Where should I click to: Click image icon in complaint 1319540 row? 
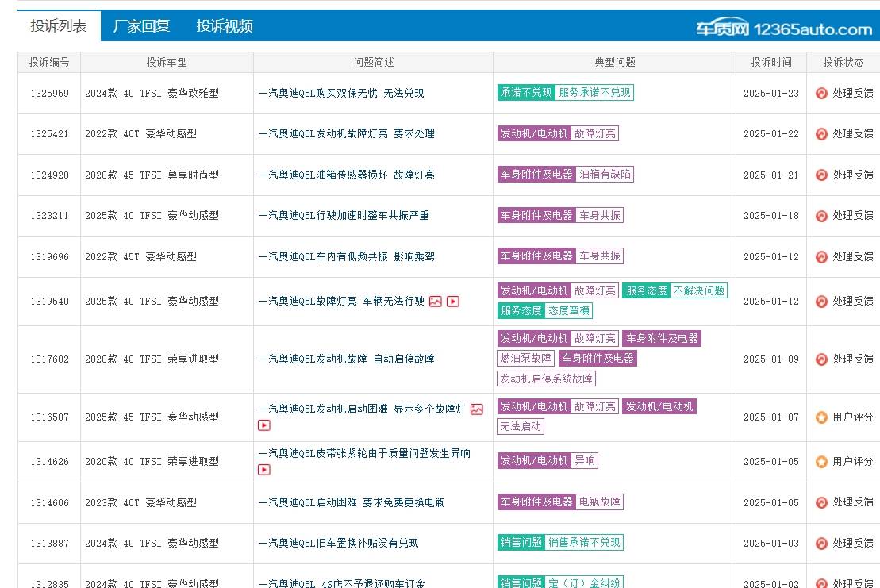click(x=436, y=302)
